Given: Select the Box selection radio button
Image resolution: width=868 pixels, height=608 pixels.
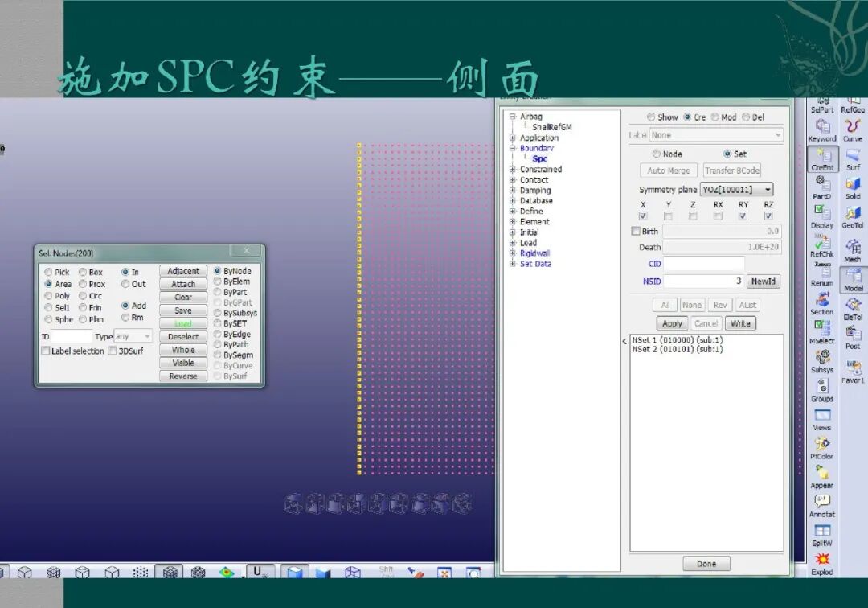Looking at the screenshot, I should (x=91, y=272).
